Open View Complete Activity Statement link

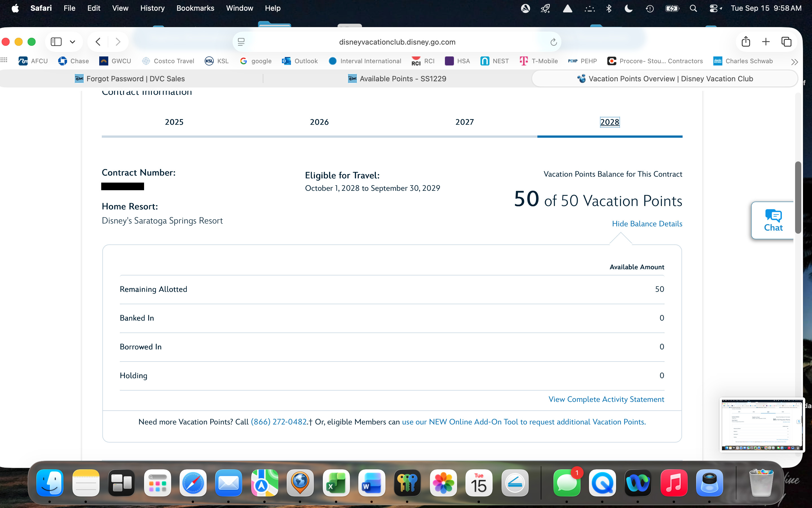pos(606,399)
